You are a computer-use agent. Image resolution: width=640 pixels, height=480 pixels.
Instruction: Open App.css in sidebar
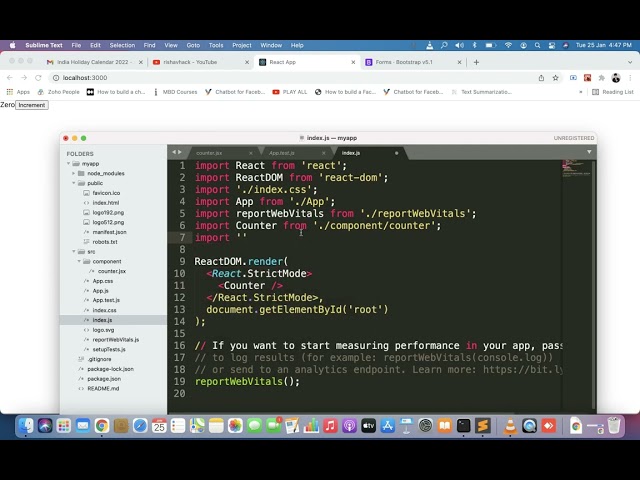[102, 281]
